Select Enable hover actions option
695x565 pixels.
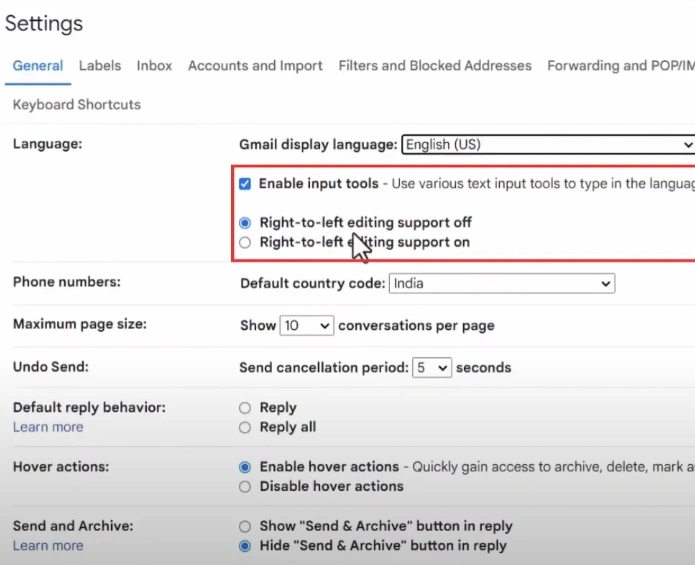[245, 467]
